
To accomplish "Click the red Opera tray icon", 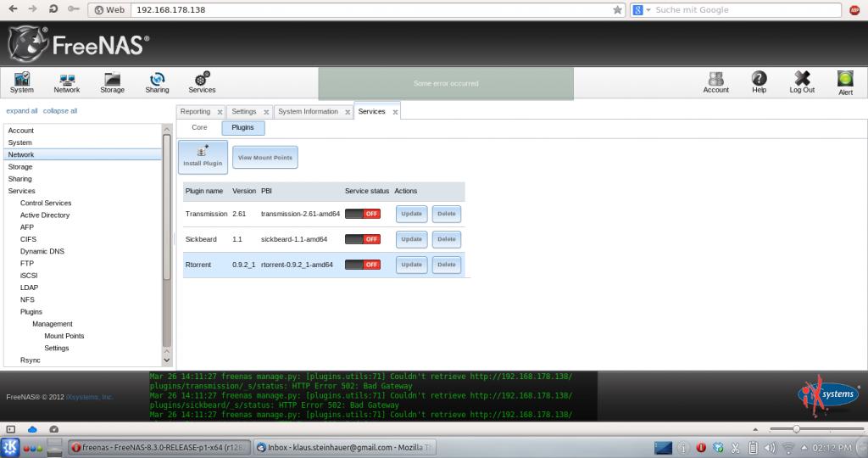I will pos(701,448).
